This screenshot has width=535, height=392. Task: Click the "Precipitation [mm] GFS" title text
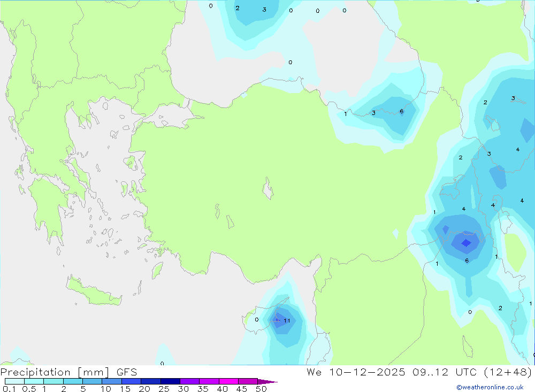tap(68, 372)
